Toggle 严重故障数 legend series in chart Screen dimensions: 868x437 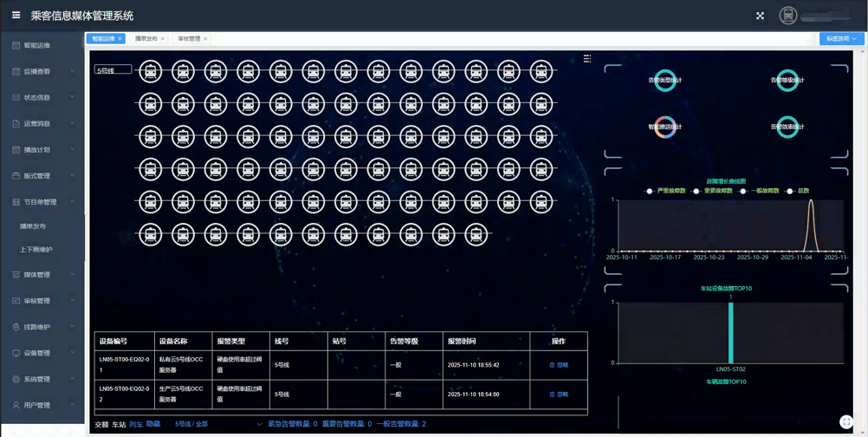point(666,191)
